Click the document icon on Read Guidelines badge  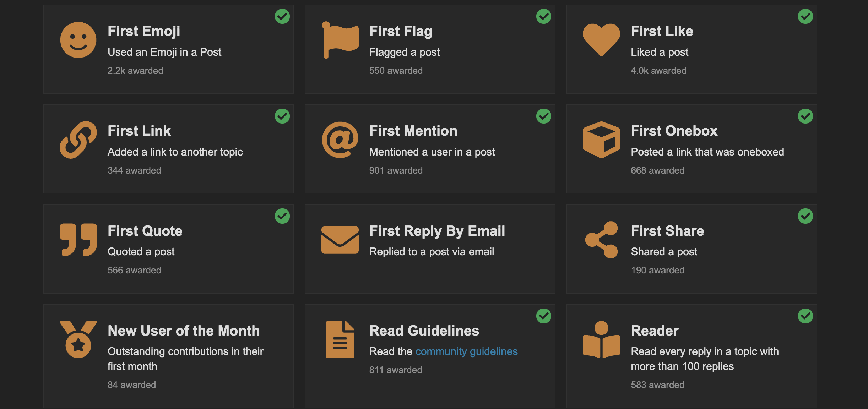click(340, 339)
